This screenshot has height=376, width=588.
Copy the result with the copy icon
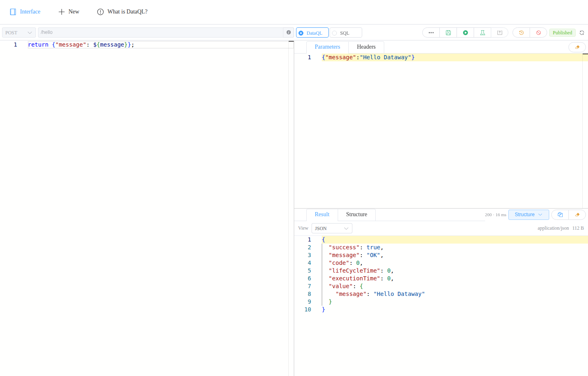560,215
